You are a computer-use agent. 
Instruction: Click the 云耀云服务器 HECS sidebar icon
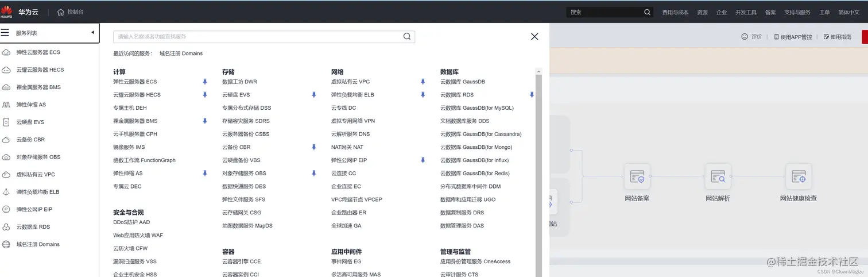point(6,70)
